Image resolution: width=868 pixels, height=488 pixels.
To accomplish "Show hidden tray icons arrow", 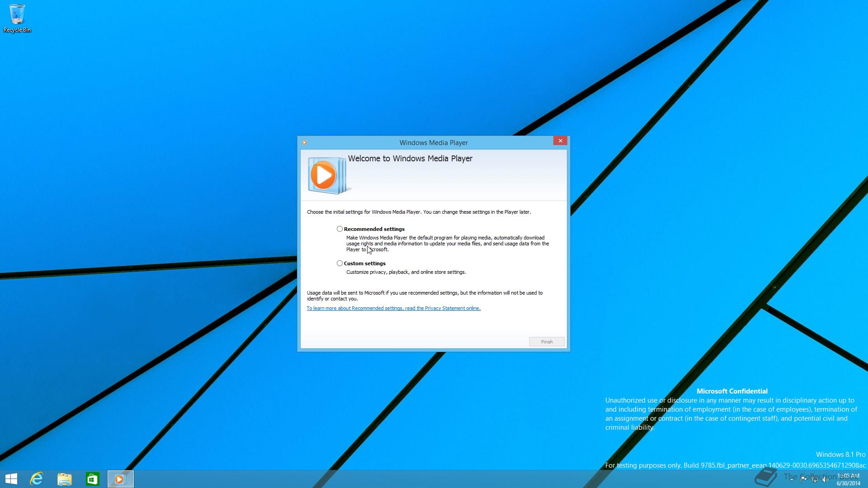I will (792, 479).
